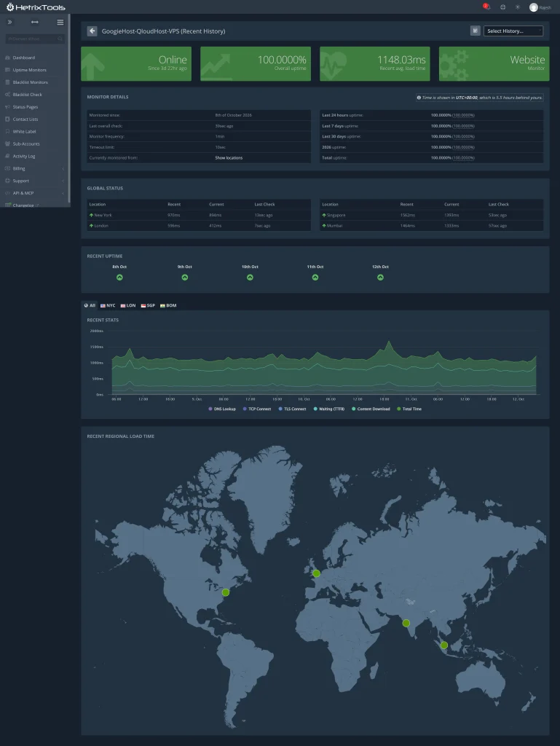
Task: Open the Select History dropdown
Action: [513, 31]
